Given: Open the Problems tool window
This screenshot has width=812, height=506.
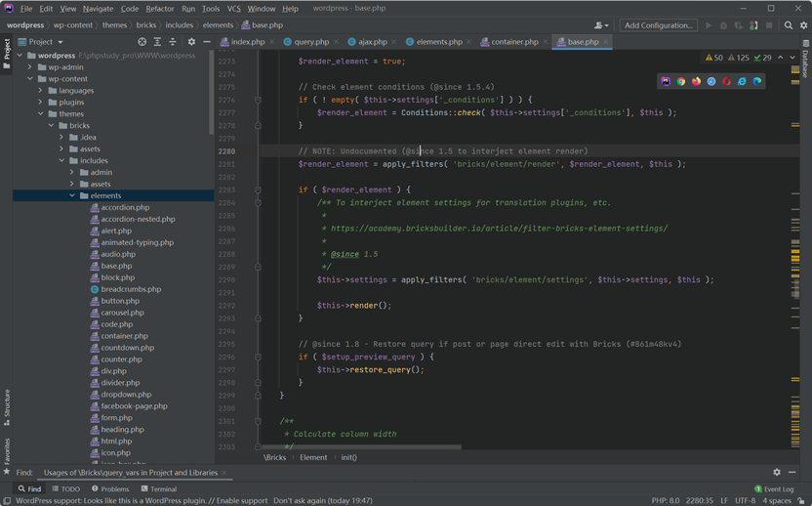Looking at the screenshot, I should (x=110, y=488).
